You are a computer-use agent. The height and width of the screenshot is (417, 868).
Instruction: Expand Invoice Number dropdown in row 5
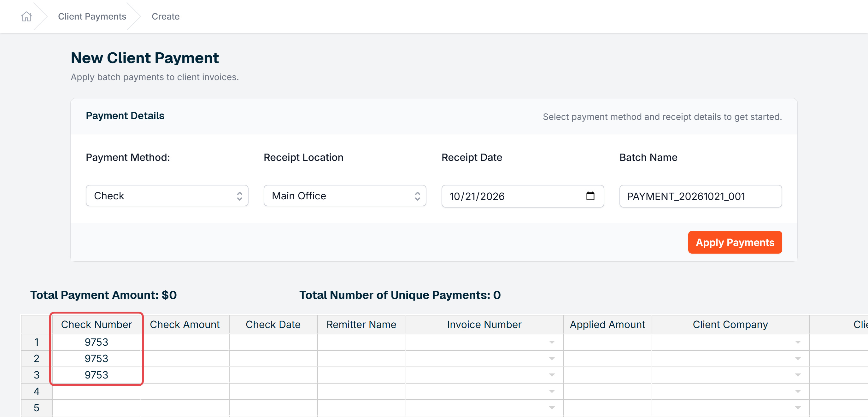point(552,408)
